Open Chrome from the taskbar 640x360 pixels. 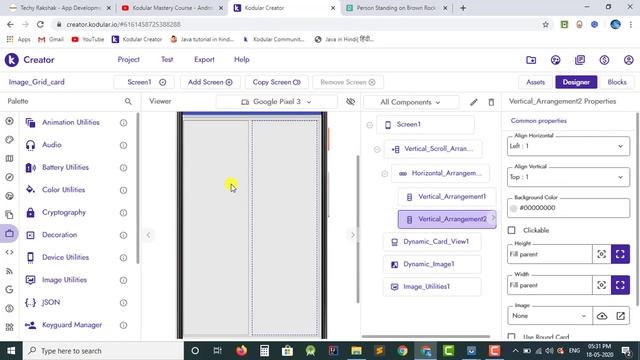402,351
